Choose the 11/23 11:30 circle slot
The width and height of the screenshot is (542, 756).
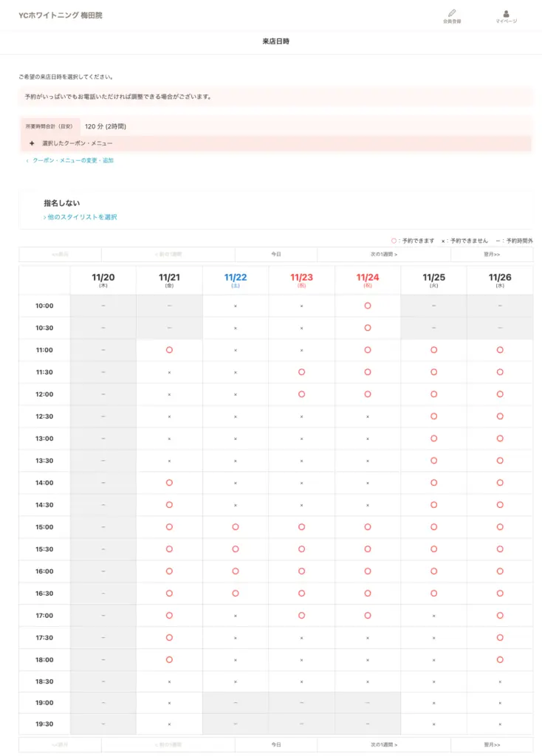point(301,372)
